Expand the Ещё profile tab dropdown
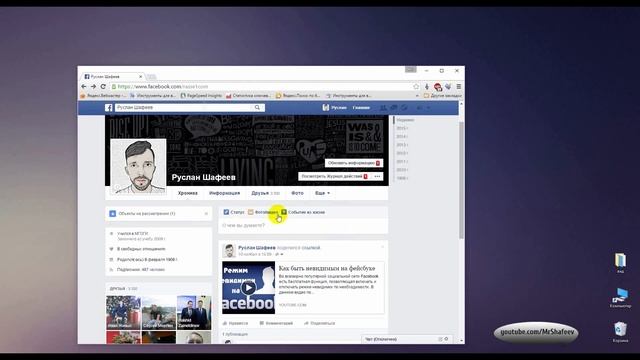640x360 pixels. click(x=322, y=193)
